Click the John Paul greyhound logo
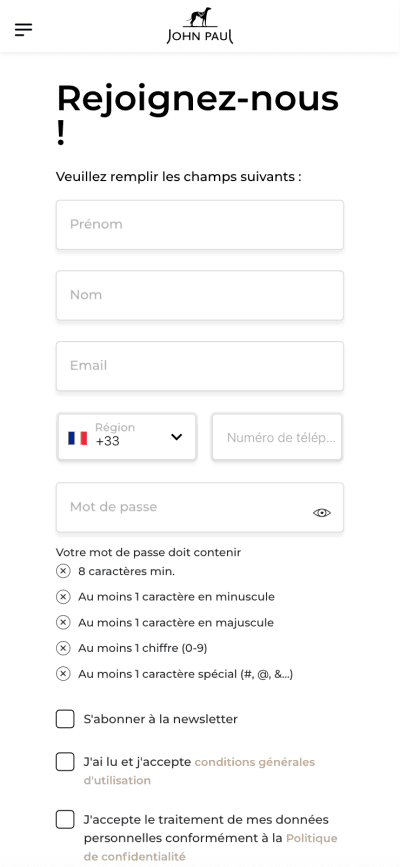 point(200,26)
